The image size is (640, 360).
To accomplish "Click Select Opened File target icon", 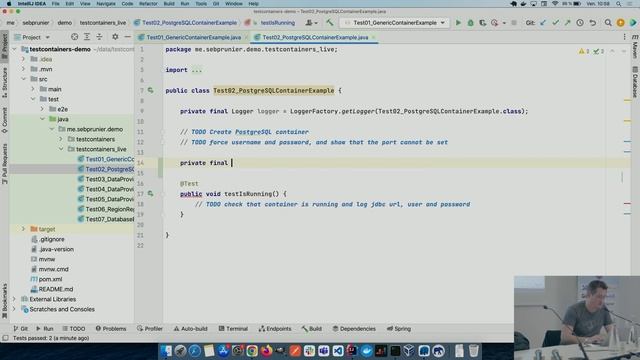I will [74, 37].
